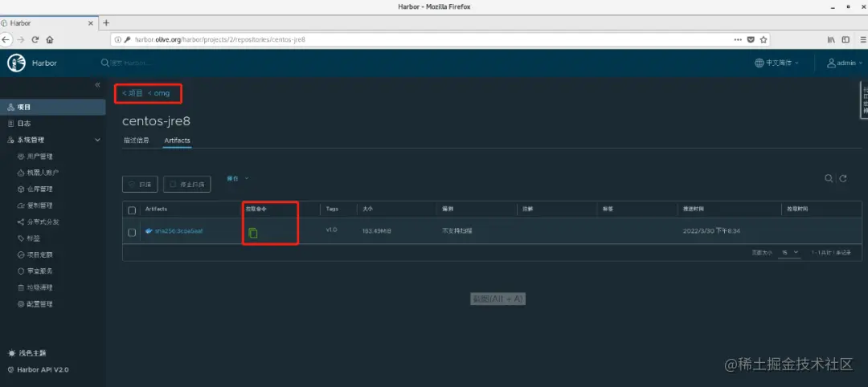Show Firefox sidebars icon
Viewport: 868px width, 387px height.
click(x=845, y=40)
